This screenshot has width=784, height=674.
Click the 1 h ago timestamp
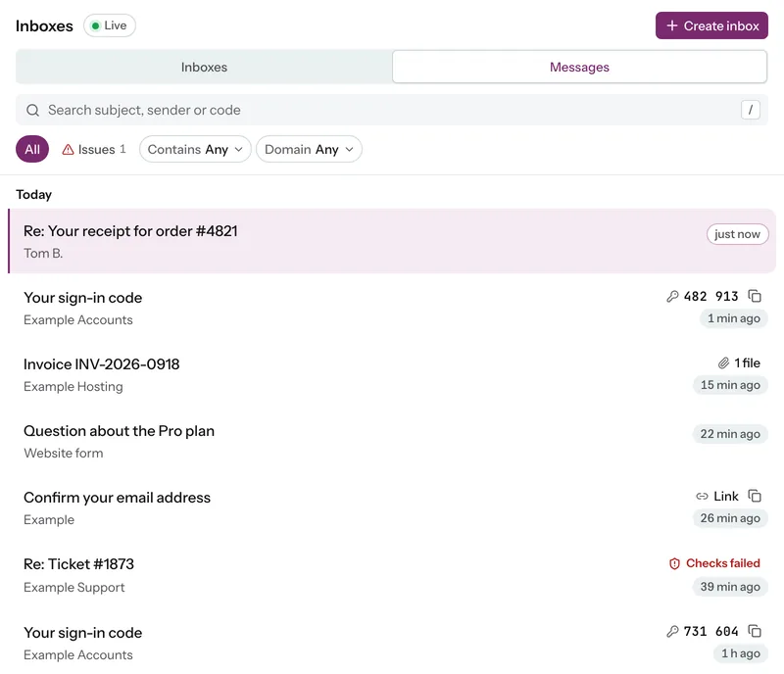(x=741, y=653)
